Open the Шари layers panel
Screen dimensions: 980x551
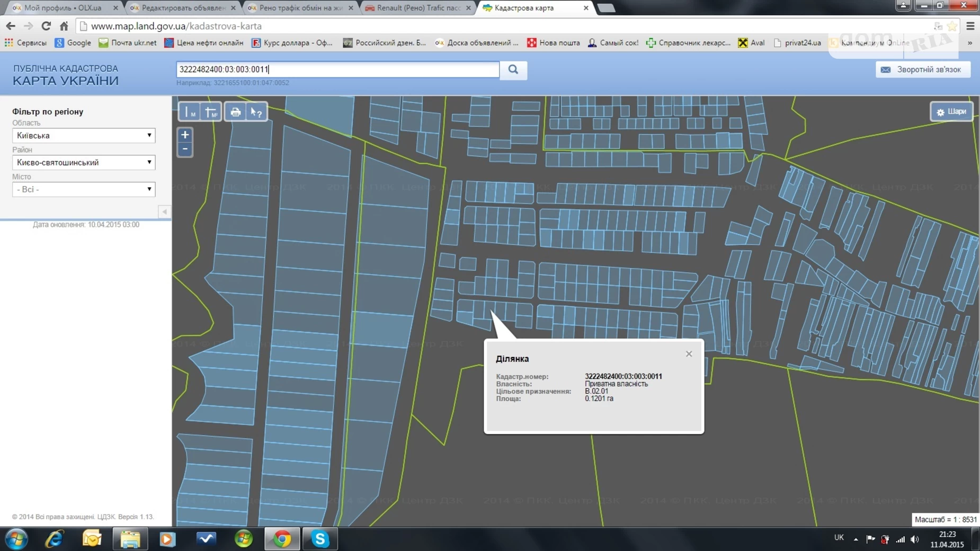point(951,112)
